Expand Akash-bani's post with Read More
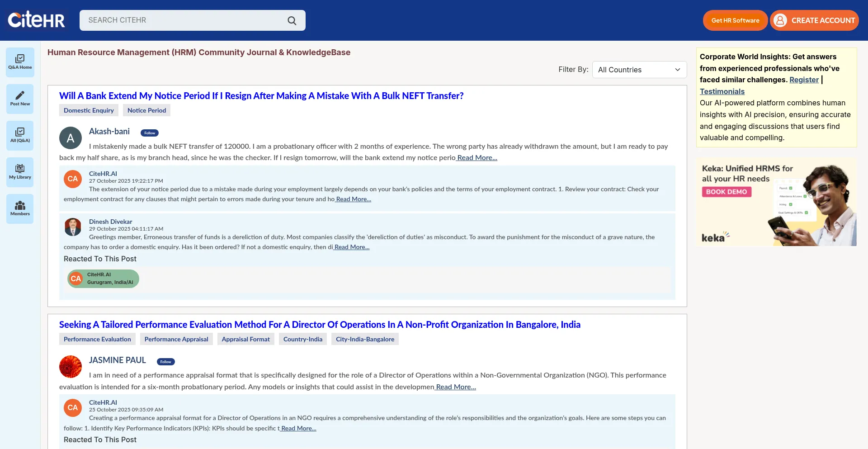 [477, 158]
